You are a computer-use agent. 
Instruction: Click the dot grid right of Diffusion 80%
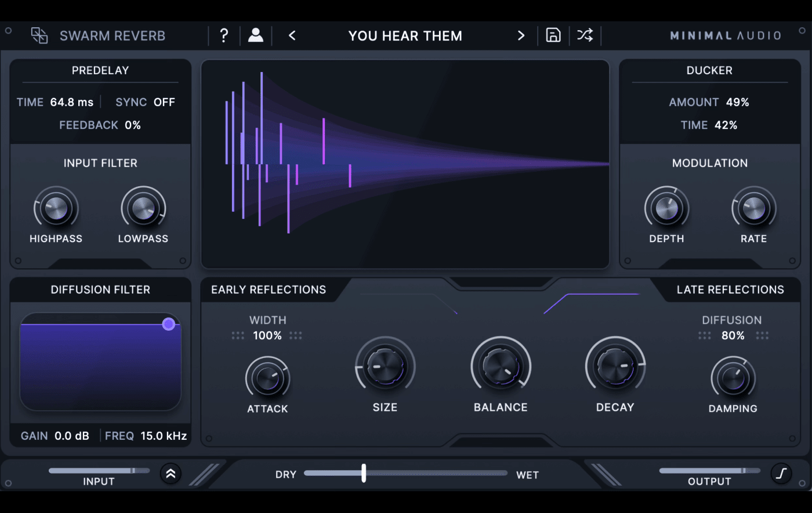[762, 335]
